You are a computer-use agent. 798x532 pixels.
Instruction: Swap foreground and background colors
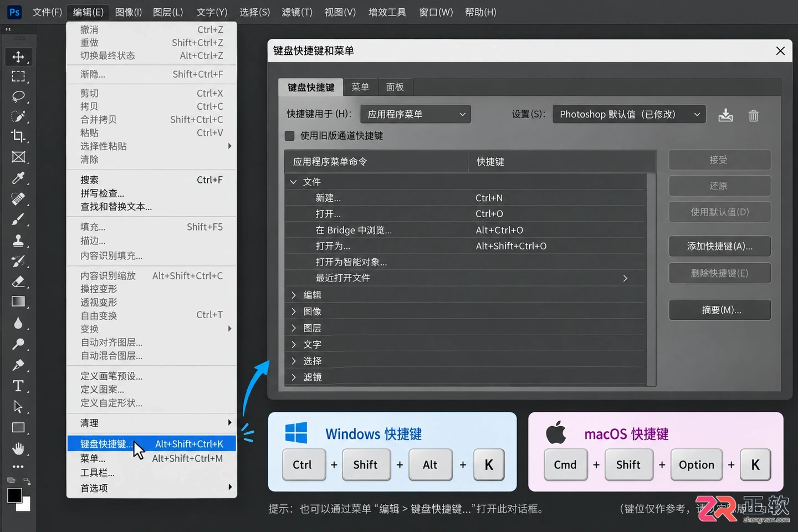[27, 481]
